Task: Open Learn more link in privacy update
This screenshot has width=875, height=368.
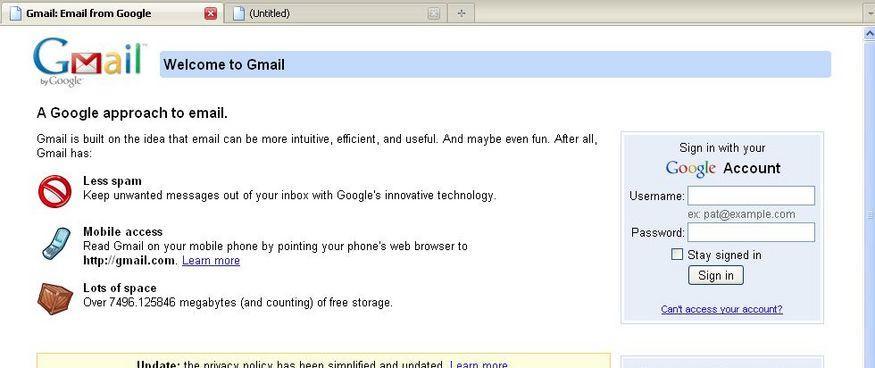Action: coord(479,365)
